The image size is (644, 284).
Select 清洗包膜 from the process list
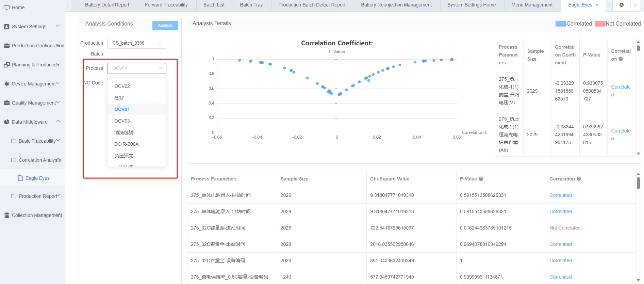(x=137, y=132)
